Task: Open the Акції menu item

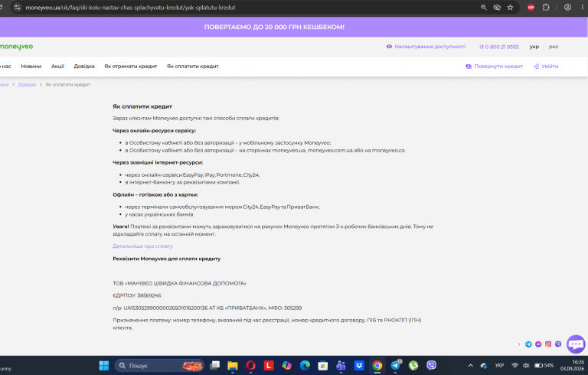Action: coord(57,67)
